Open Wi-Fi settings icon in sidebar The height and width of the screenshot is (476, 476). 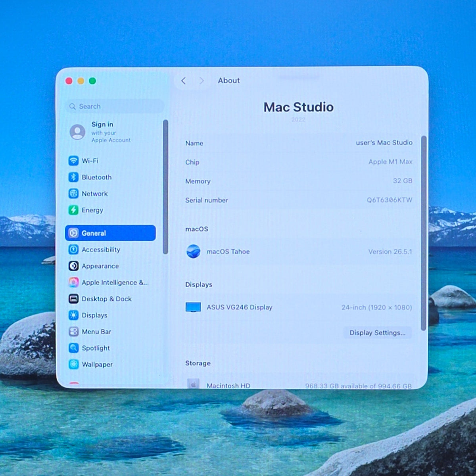pos(73,161)
